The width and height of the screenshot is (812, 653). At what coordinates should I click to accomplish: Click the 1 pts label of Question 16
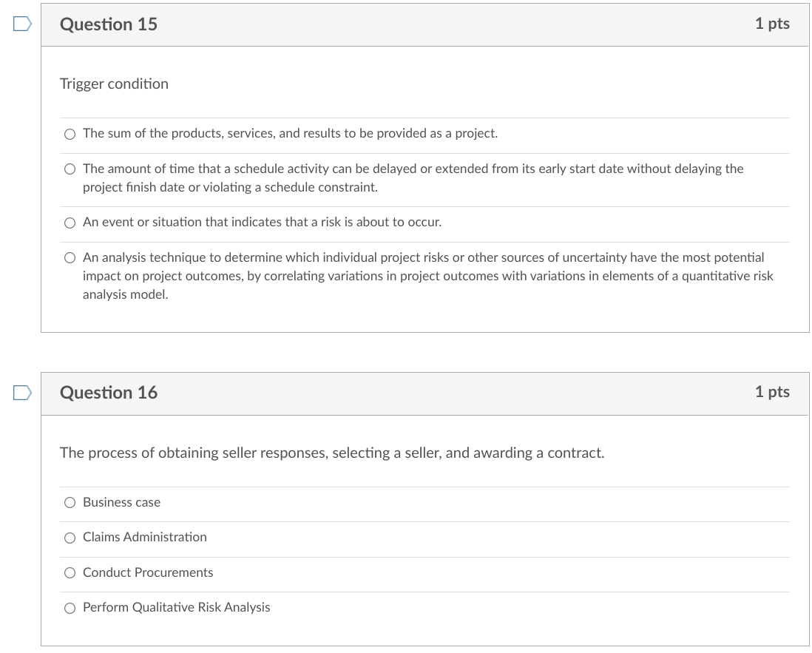(772, 392)
